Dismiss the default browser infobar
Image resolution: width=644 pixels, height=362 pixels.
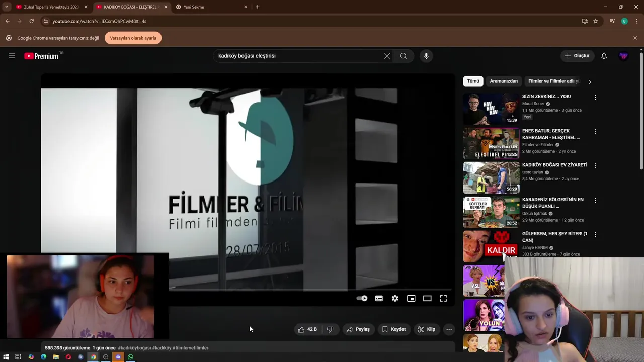(x=635, y=38)
